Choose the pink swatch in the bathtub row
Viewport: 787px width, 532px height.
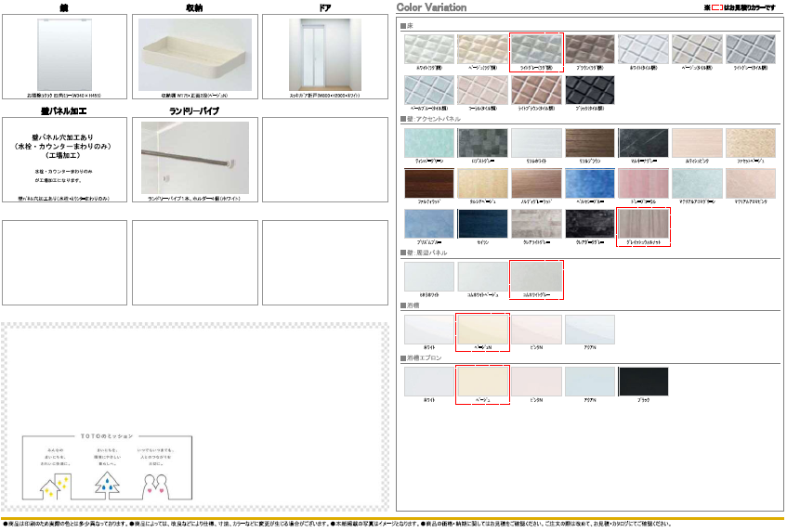(x=536, y=330)
